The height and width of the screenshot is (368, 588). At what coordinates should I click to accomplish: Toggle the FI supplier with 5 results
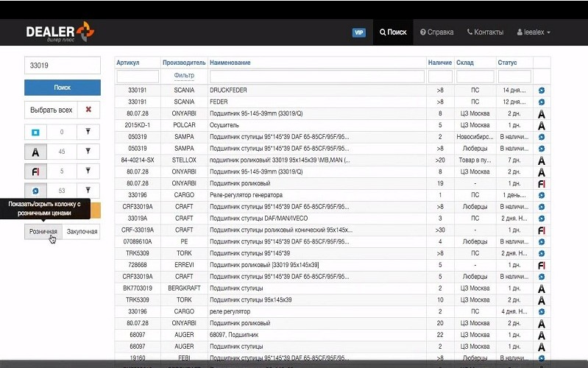pyautogui.click(x=35, y=171)
